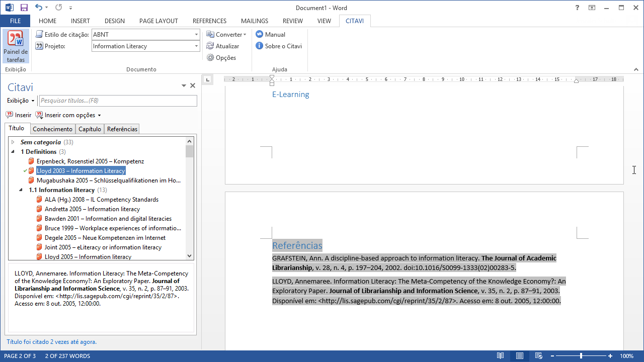
Task: Collapse the 1.1 Information literacy node
Action: click(x=21, y=190)
